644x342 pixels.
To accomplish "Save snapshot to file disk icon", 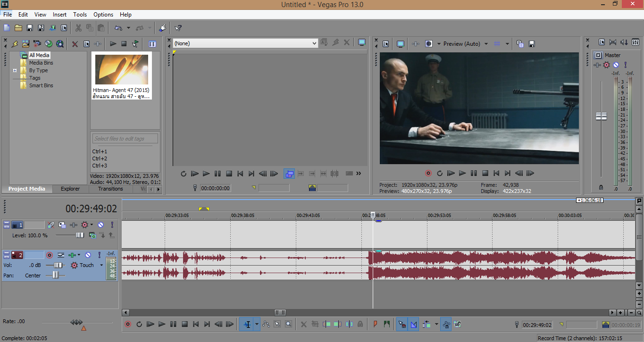I will pos(532,44).
